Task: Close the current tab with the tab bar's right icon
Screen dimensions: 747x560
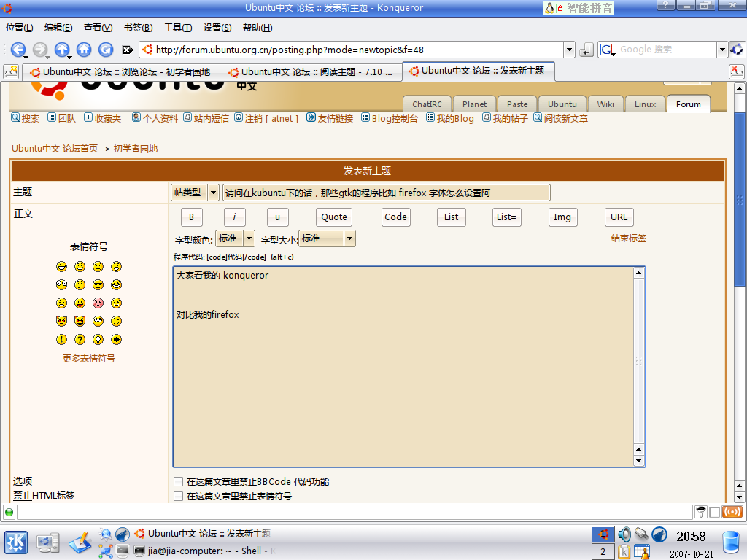Action: (x=737, y=72)
